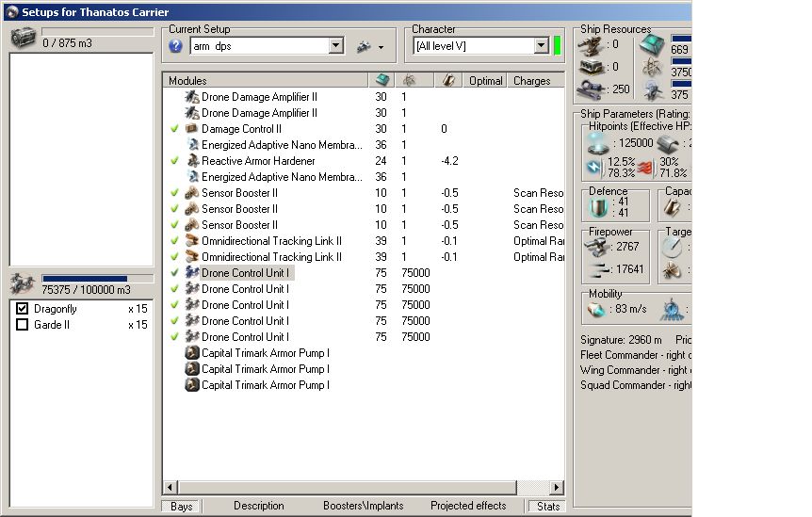Click the arm dps setup name field

pyautogui.click(x=260, y=45)
